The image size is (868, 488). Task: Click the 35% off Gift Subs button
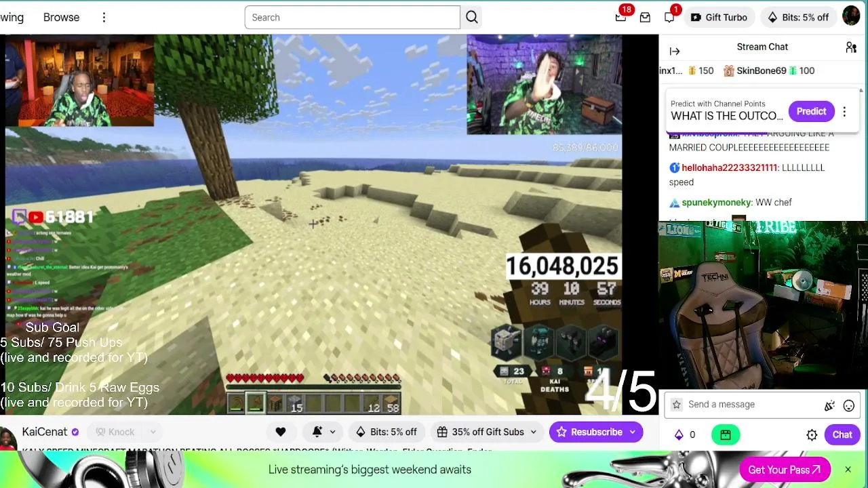coord(480,432)
